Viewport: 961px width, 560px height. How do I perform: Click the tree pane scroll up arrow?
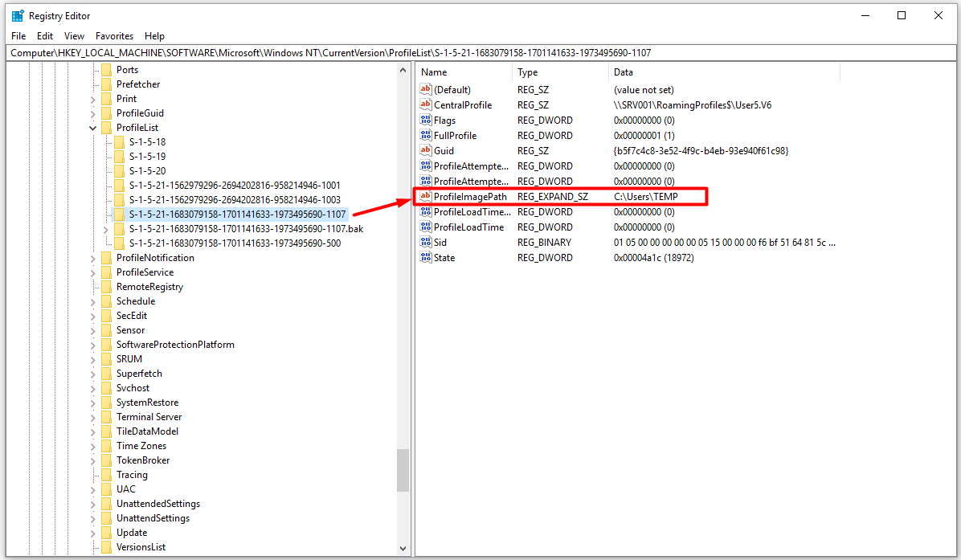(403, 70)
